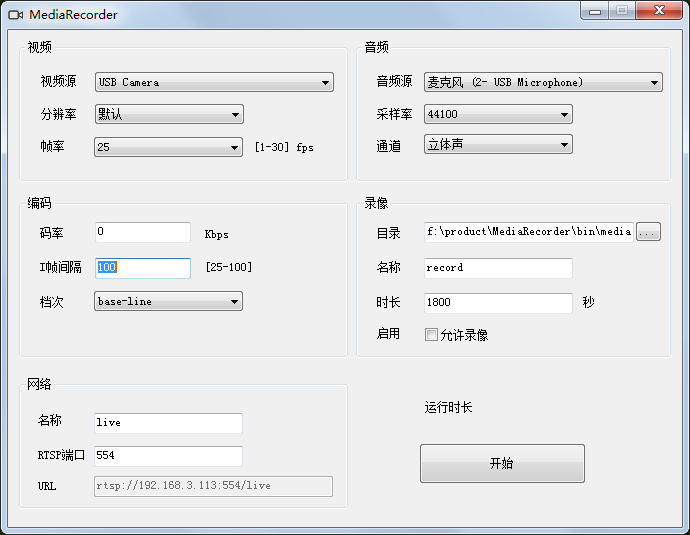Open the 视频源 USB Camera dropdown
Screen dimensions: 690x535
click(x=214, y=82)
